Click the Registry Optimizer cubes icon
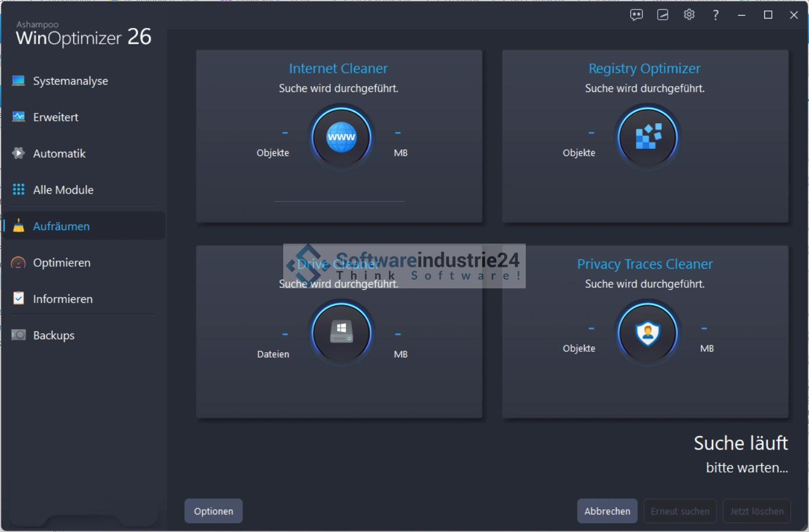The image size is (809, 532). coord(647,137)
